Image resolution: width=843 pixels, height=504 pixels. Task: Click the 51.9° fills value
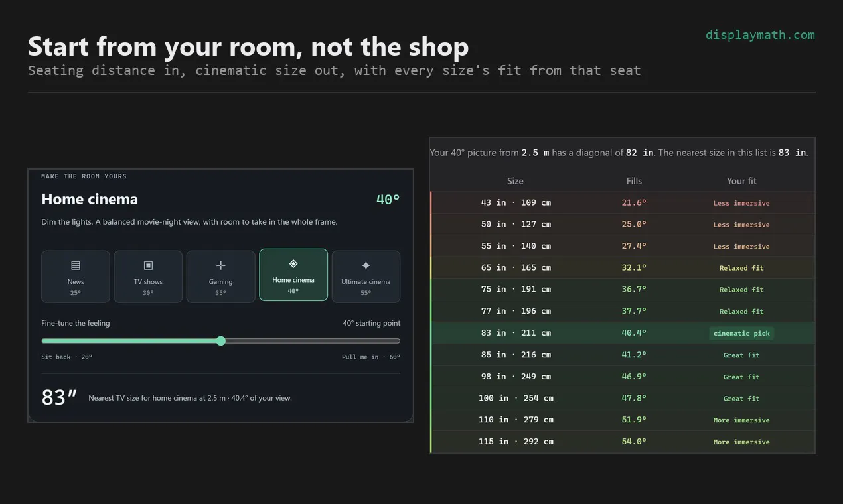click(634, 420)
